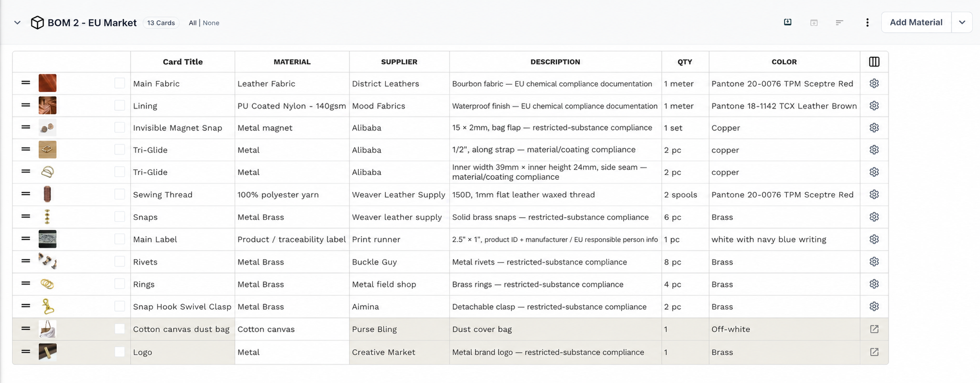
Task: Click the QTY column header
Action: click(685, 62)
